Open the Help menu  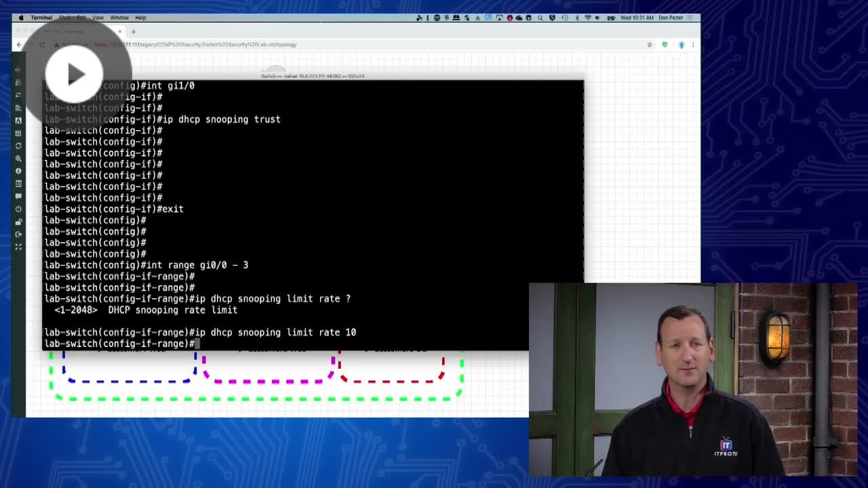(140, 18)
